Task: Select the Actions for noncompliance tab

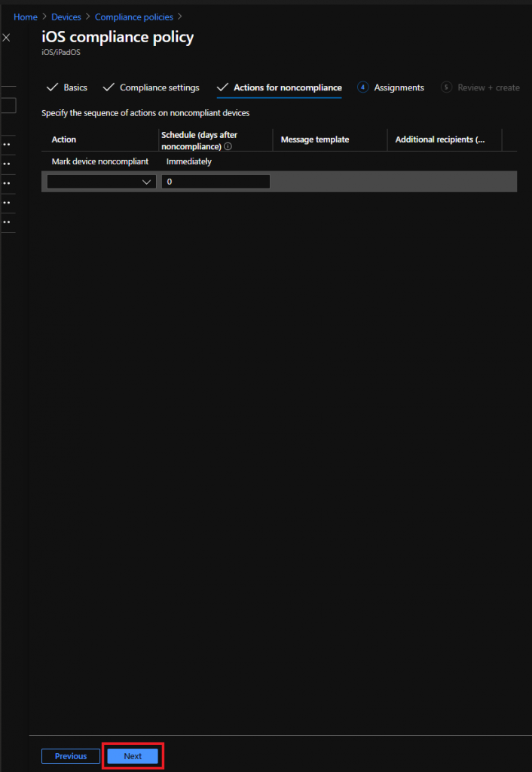Action: pyautogui.click(x=287, y=87)
